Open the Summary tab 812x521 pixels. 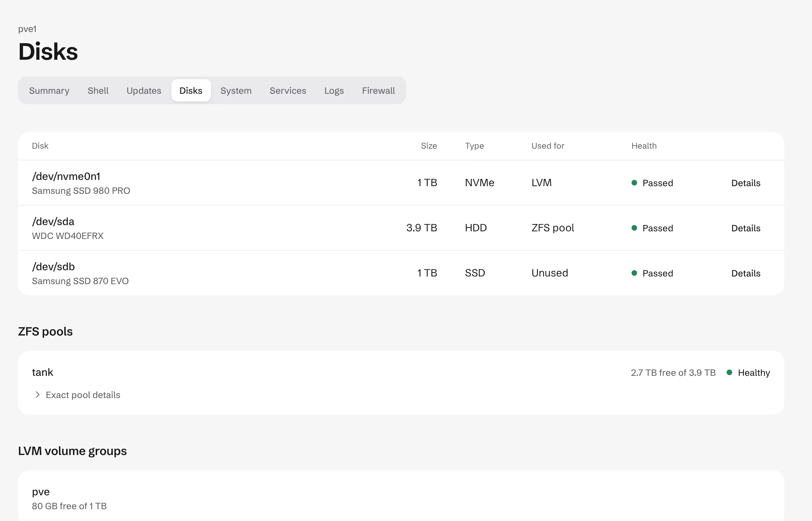point(49,91)
